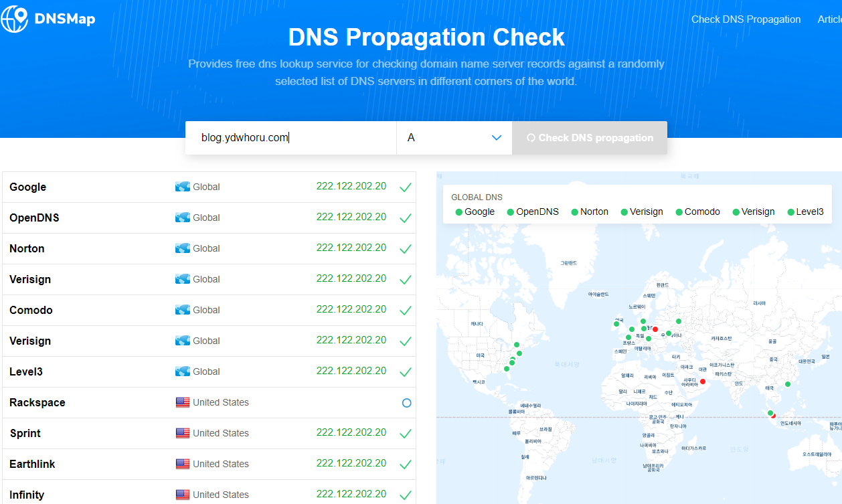Click the US flag in Rackspace row
This screenshot has height=504, width=842.
pos(183,402)
